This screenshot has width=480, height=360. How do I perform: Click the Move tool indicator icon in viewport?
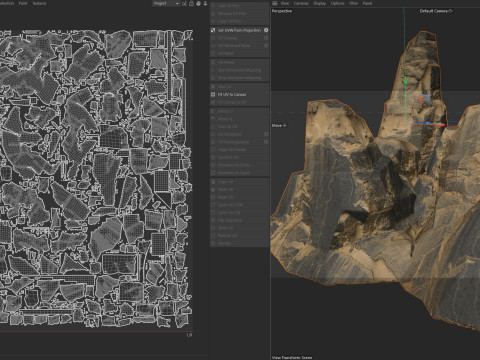coord(285,125)
